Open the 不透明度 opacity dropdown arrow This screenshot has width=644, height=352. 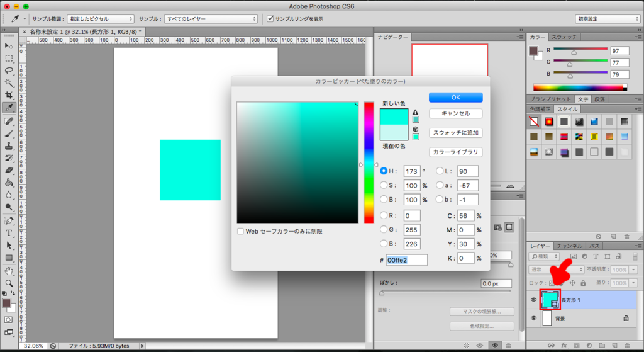tap(633, 270)
